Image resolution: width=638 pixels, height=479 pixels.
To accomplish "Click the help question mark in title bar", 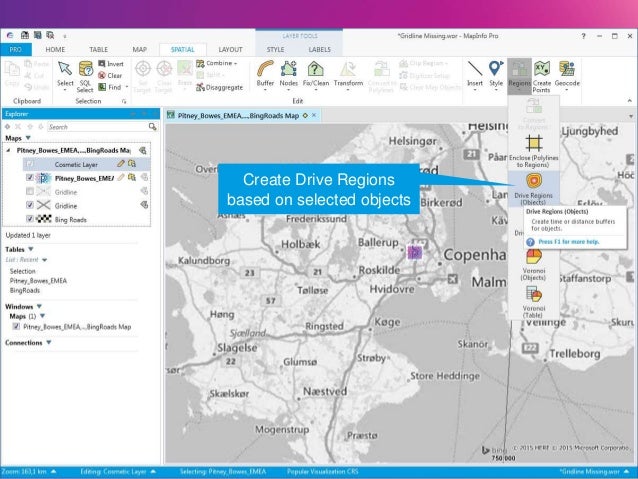I will (583, 36).
